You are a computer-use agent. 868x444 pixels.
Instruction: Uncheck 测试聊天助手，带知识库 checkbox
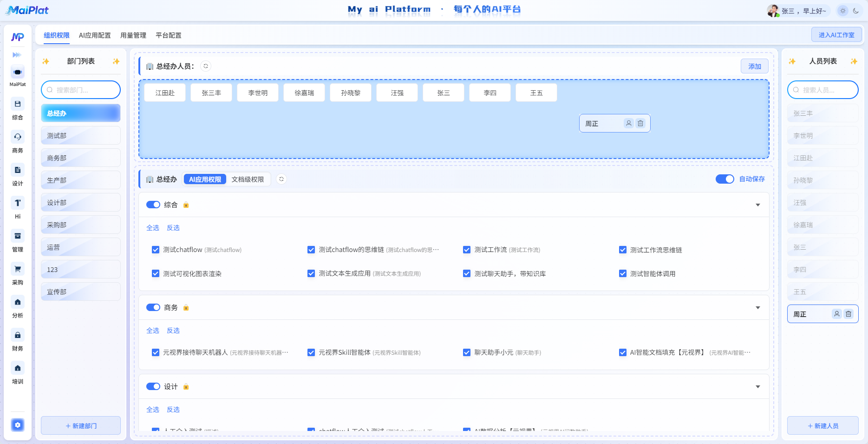[467, 273]
